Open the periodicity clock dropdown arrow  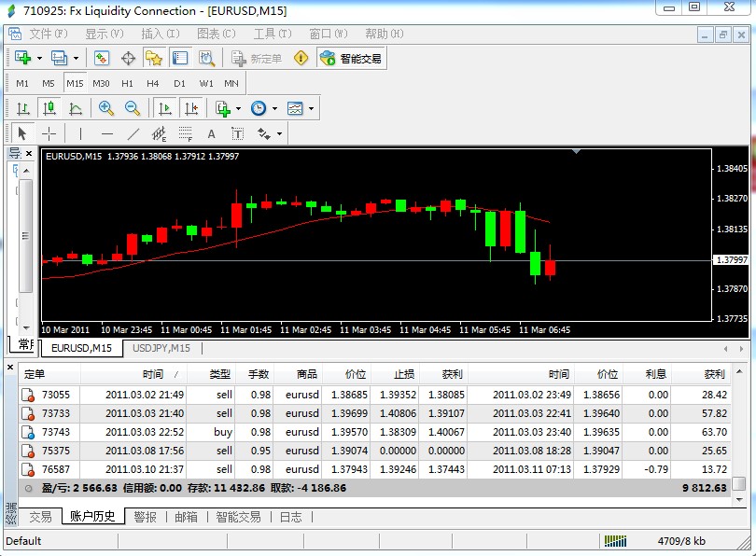274,108
